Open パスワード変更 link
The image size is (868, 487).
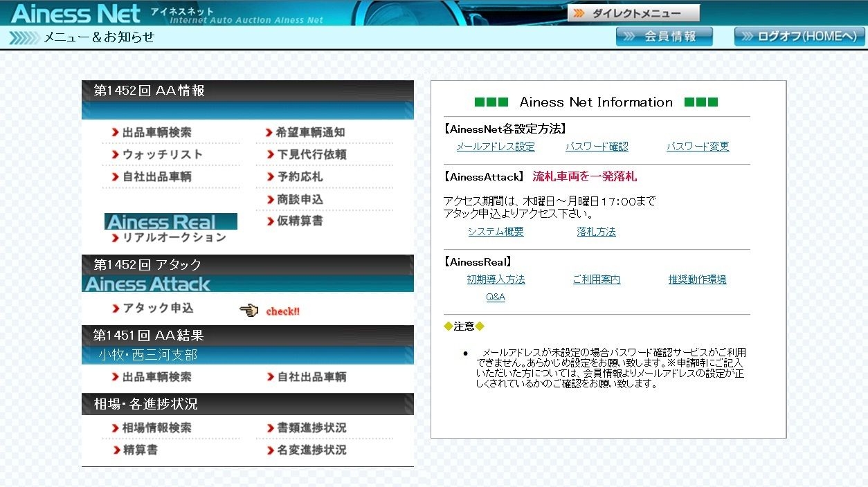pos(698,147)
